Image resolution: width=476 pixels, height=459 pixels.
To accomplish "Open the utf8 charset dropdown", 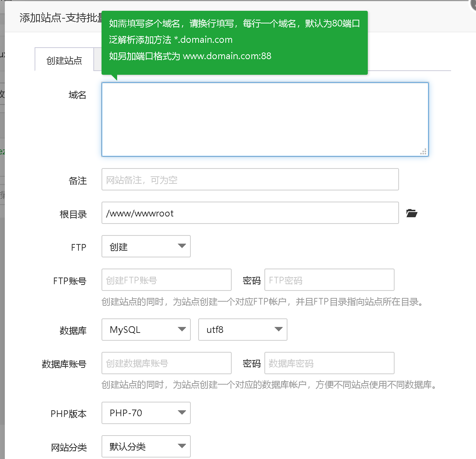I will pos(243,330).
